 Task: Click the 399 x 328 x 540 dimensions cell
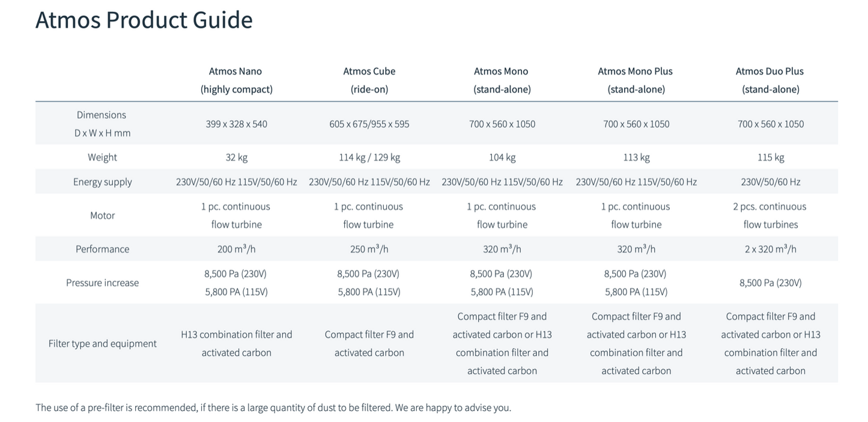pyautogui.click(x=237, y=124)
